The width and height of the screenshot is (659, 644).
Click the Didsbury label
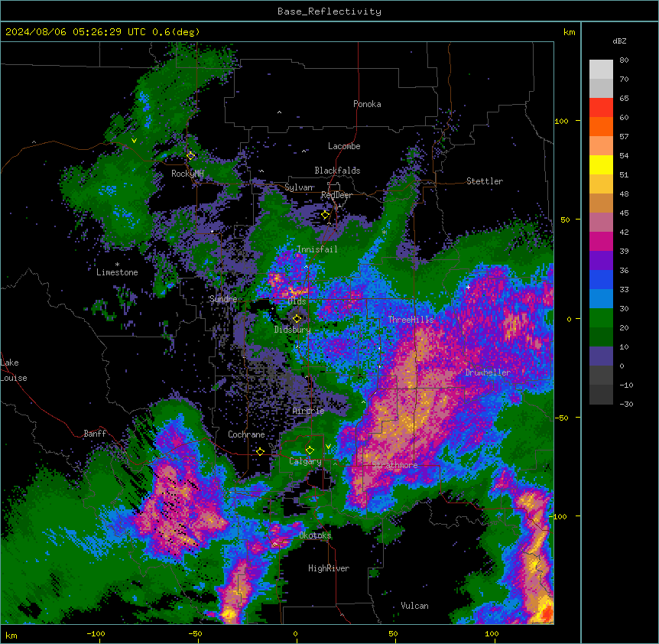[293, 330]
